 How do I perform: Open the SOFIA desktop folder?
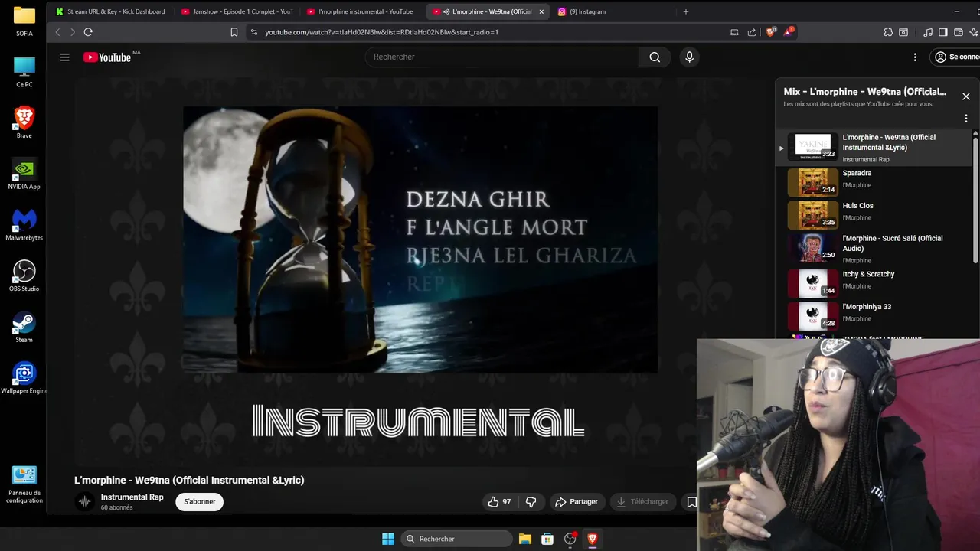[x=24, y=21]
